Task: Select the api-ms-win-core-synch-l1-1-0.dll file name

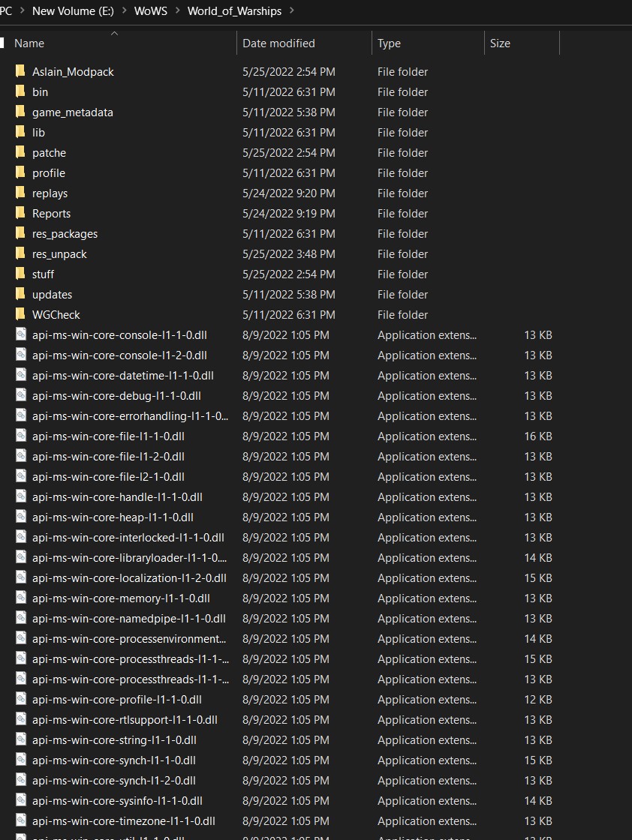Action: [114, 760]
